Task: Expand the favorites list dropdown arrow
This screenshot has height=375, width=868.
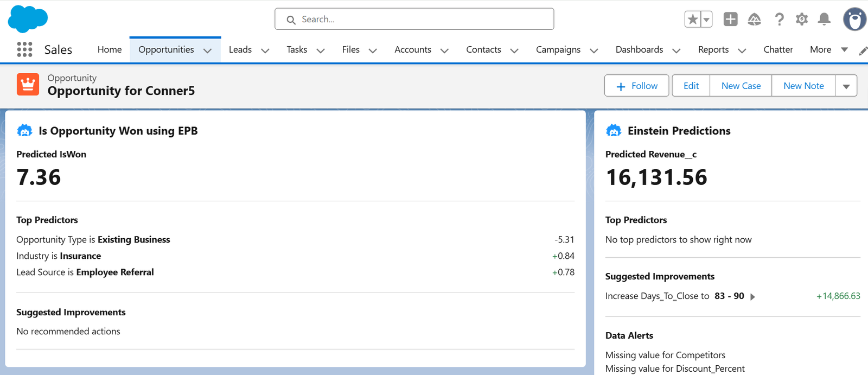Action: (706, 20)
